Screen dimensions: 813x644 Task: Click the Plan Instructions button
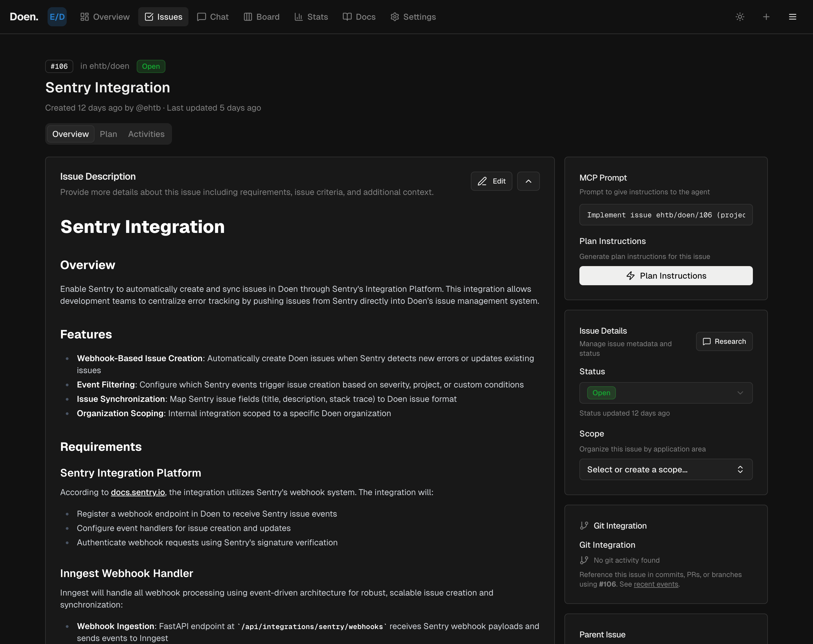(x=666, y=276)
